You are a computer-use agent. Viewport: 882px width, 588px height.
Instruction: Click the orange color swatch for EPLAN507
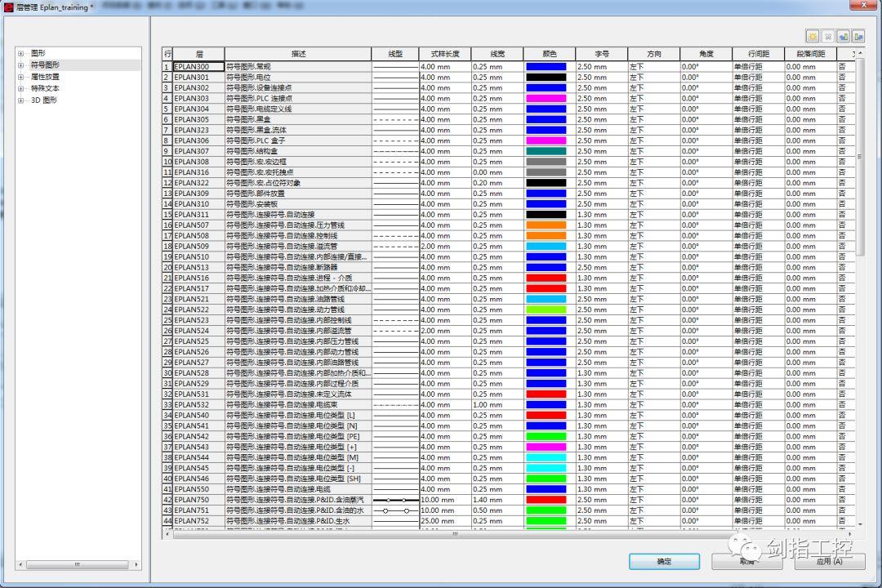(x=546, y=225)
